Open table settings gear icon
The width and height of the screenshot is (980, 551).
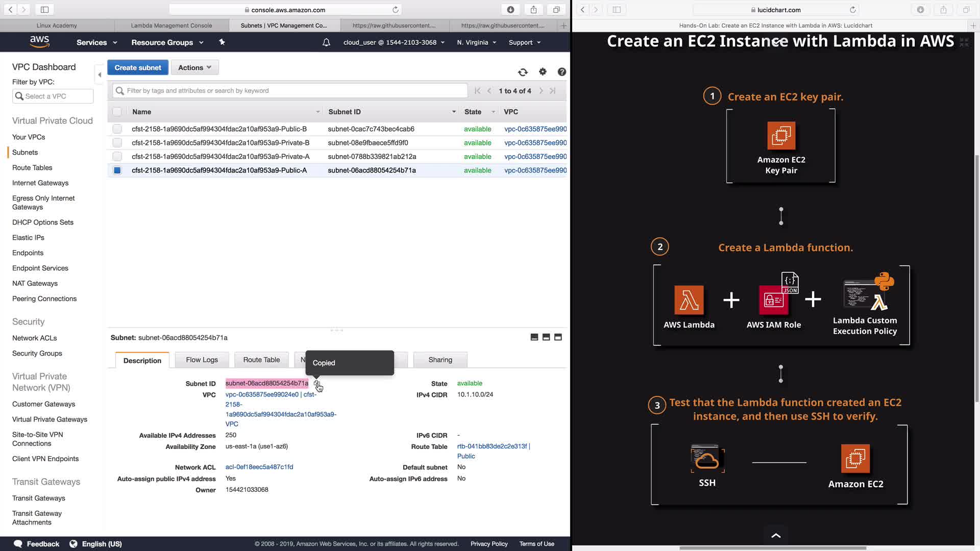coord(543,72)
